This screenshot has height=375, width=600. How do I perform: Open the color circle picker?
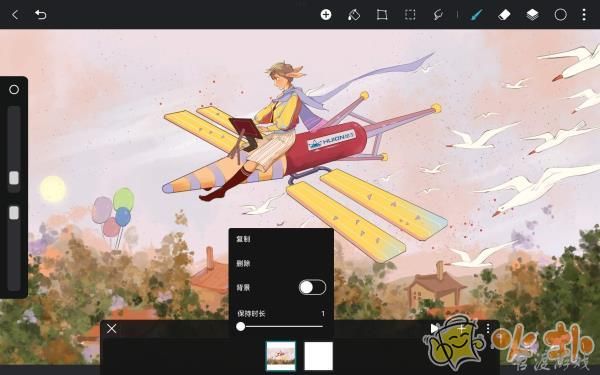[x=561, y=15]
